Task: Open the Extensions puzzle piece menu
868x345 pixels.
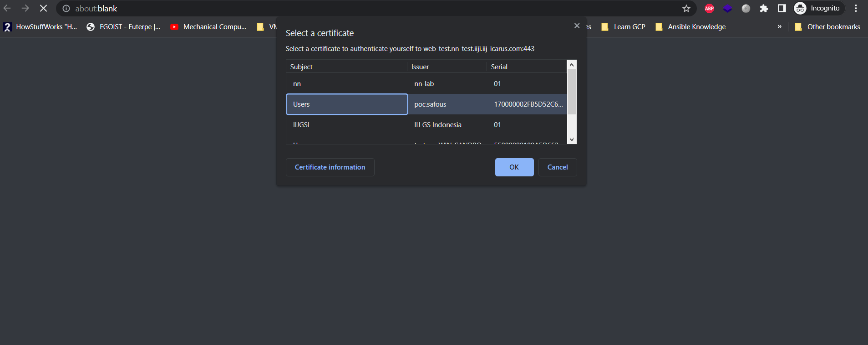Action: click(x=764, y=8)
